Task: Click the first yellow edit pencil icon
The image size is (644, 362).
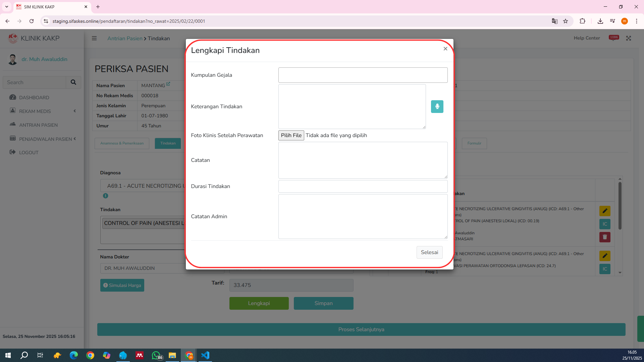Action: click(604, 211)
